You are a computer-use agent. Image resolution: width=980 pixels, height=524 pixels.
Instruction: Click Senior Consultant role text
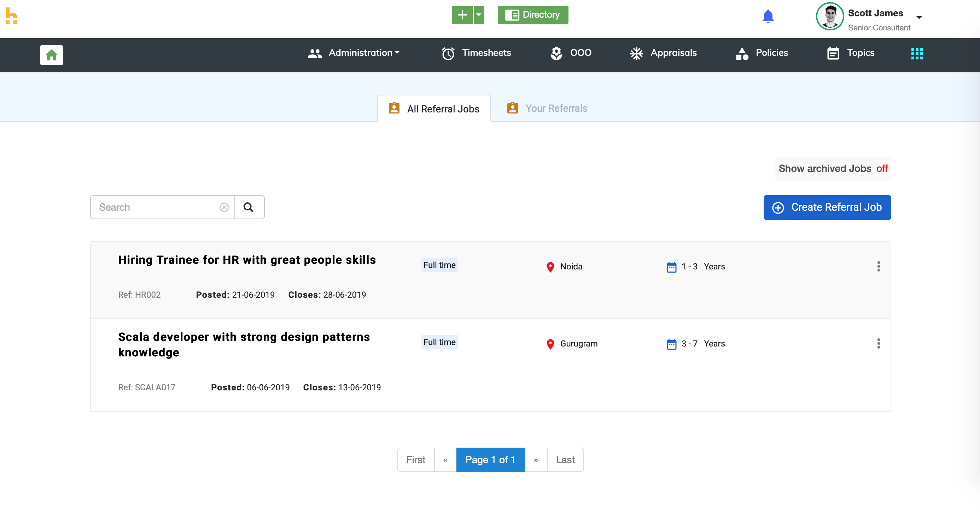click(x=879, y=28)
